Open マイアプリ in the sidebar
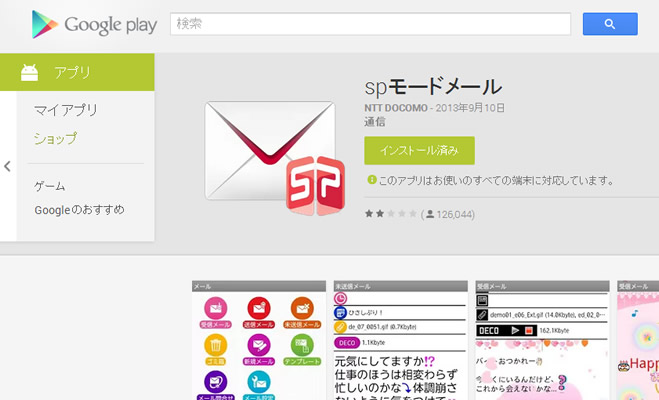Image resolution: width=659 pixels, height=400 pixels. [x=66, y=110]
